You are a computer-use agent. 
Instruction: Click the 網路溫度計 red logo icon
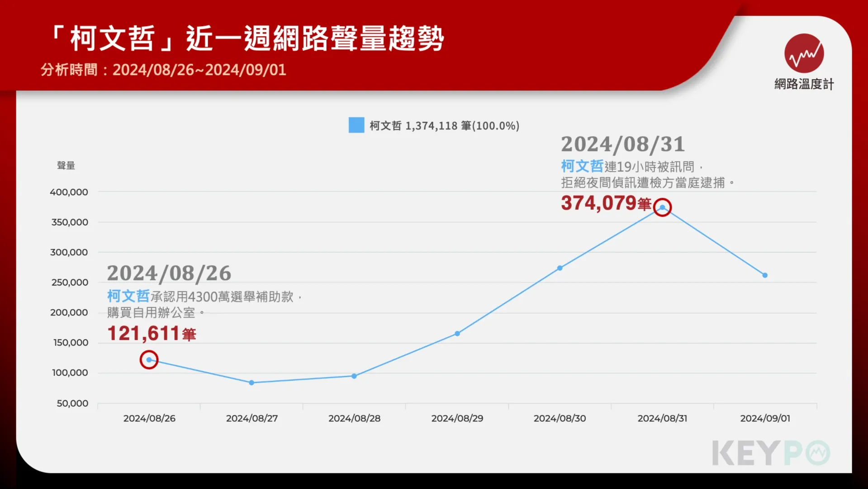tap(804, 53)
